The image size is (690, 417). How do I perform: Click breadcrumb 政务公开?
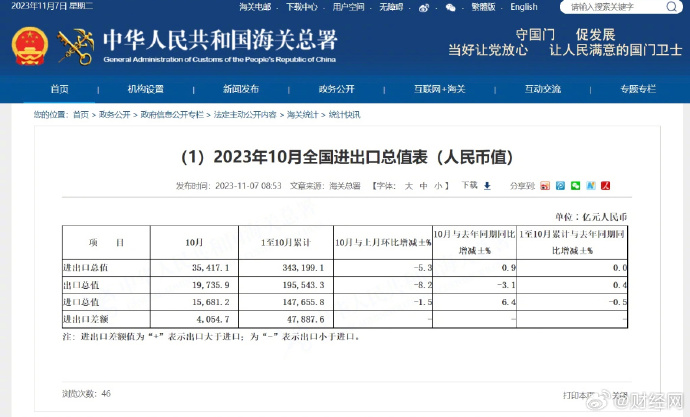pos(114,115)
